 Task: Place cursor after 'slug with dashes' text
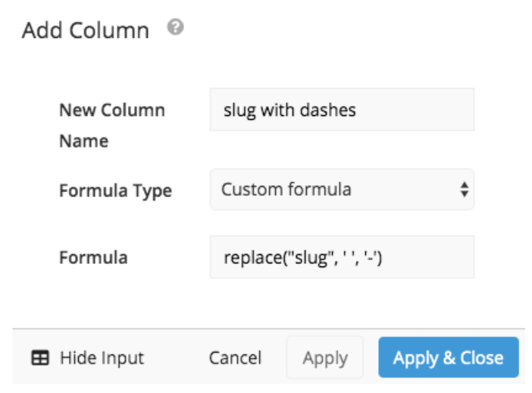coord(357,110)
